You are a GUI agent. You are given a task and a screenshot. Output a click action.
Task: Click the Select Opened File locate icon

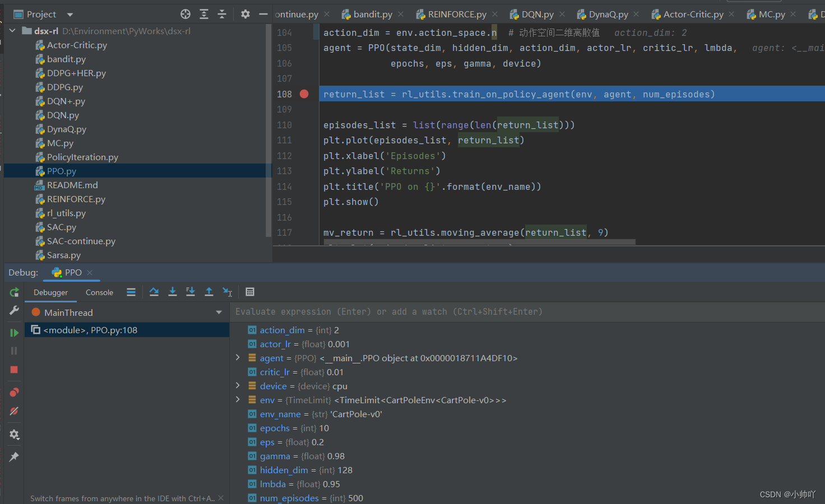tap(186, 14)
